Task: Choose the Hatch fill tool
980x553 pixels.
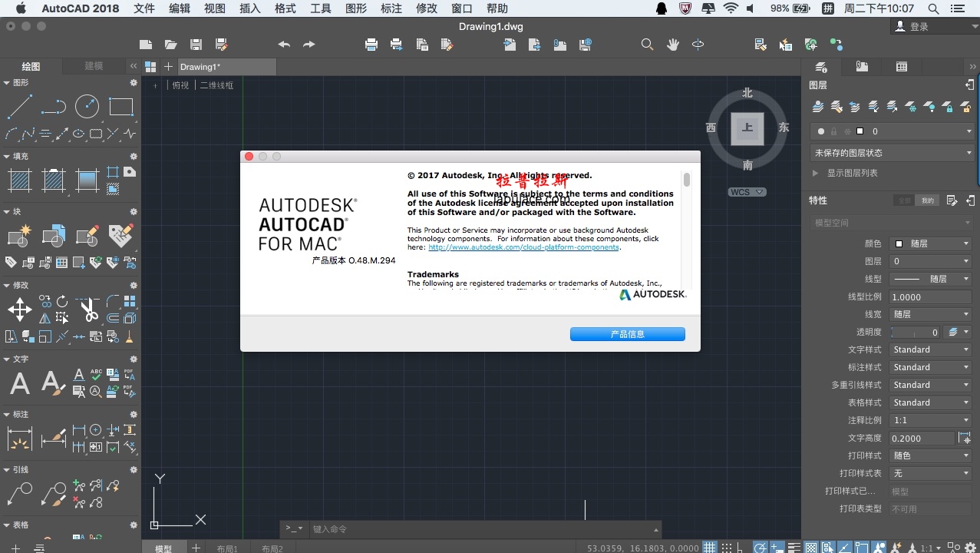Action: [x=19, y=181]
